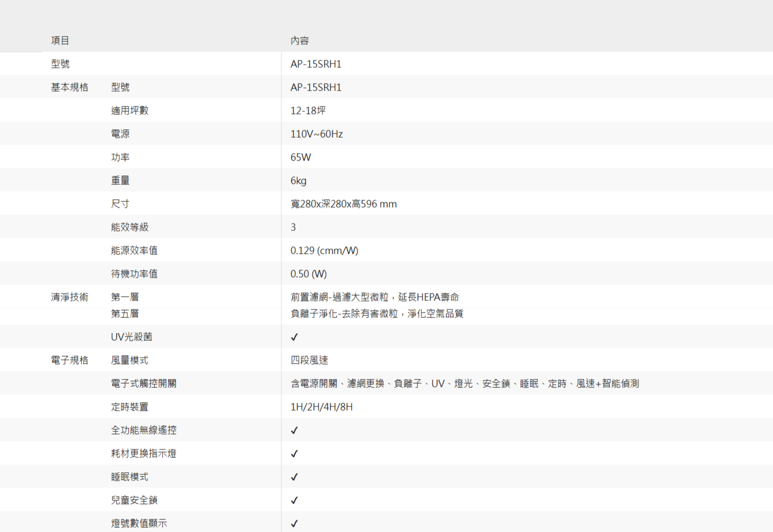773x532 pixels.
Task: Select the 四段風速 value
Action: tap(309, 360)
